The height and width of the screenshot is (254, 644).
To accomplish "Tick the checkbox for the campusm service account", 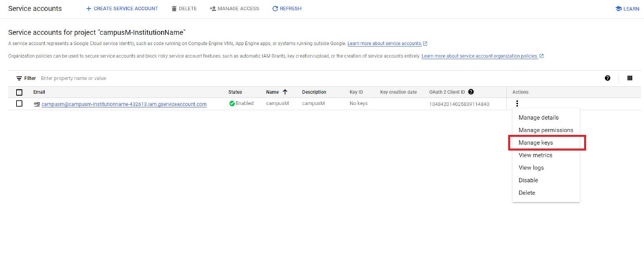I will (x=19, y=104).
